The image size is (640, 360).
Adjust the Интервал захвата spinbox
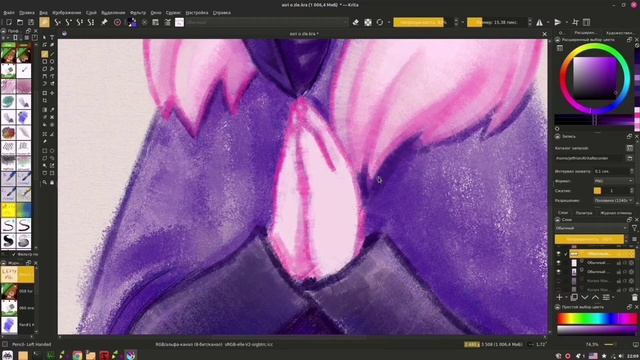pos(613,171)
